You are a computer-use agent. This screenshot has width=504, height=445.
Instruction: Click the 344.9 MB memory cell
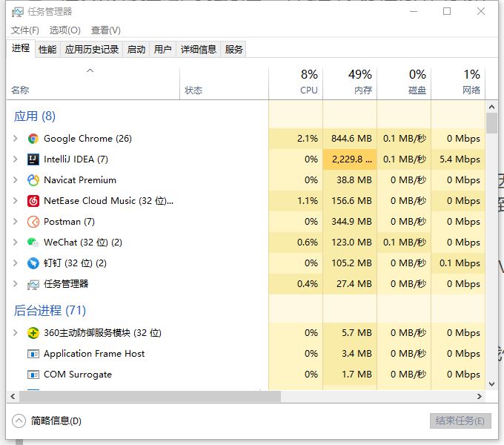[x=351, y=222]
